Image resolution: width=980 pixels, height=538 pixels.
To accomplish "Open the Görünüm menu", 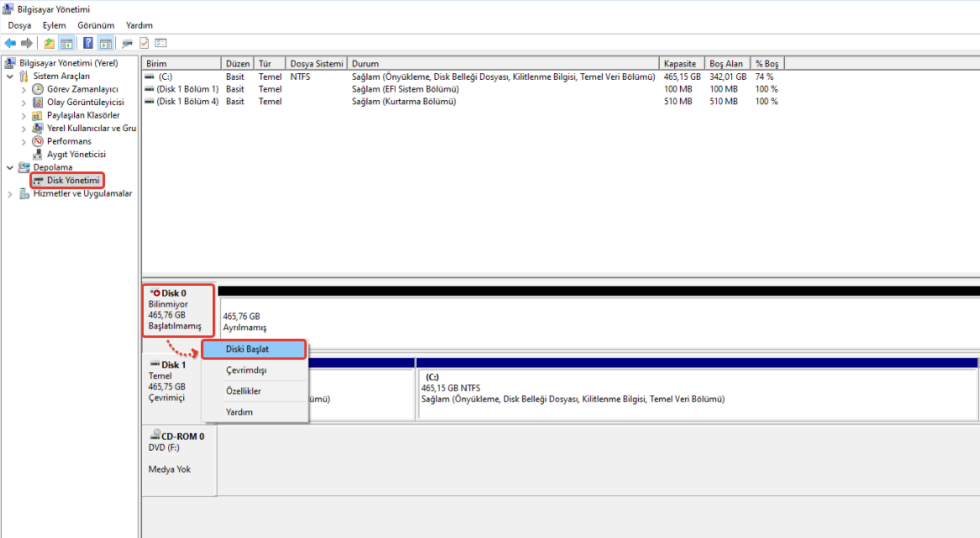I will pos(96,25).
